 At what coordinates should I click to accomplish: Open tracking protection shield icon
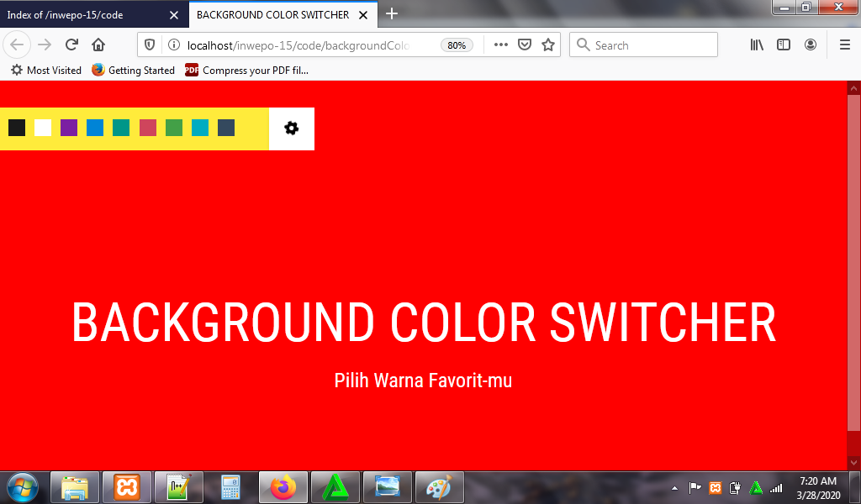tap(150, 45)
